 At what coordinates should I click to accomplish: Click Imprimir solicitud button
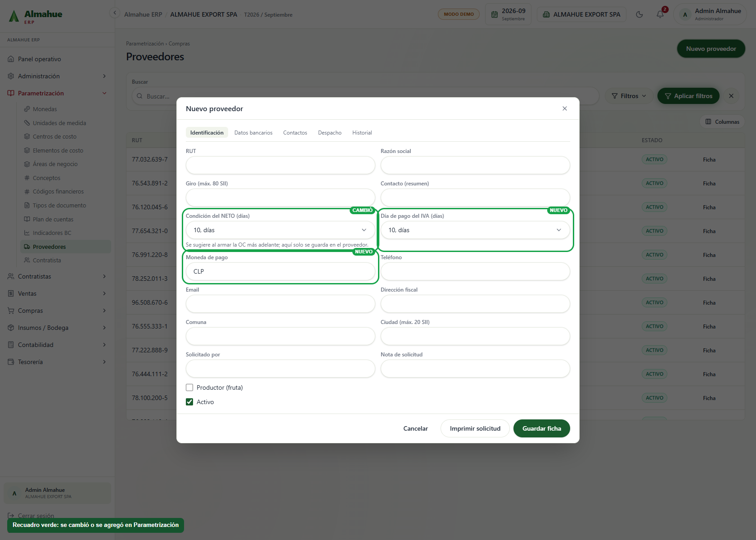tap(475, 428)
